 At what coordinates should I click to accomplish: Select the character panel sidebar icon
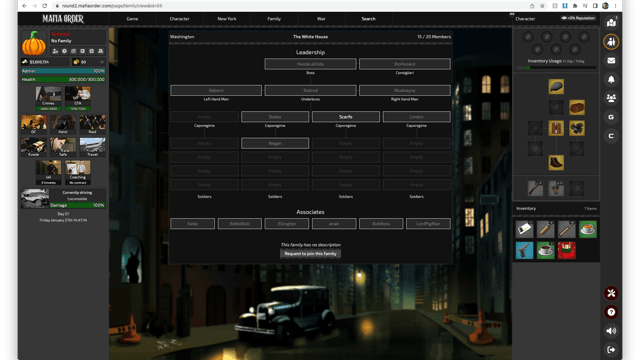pos(611,42)
